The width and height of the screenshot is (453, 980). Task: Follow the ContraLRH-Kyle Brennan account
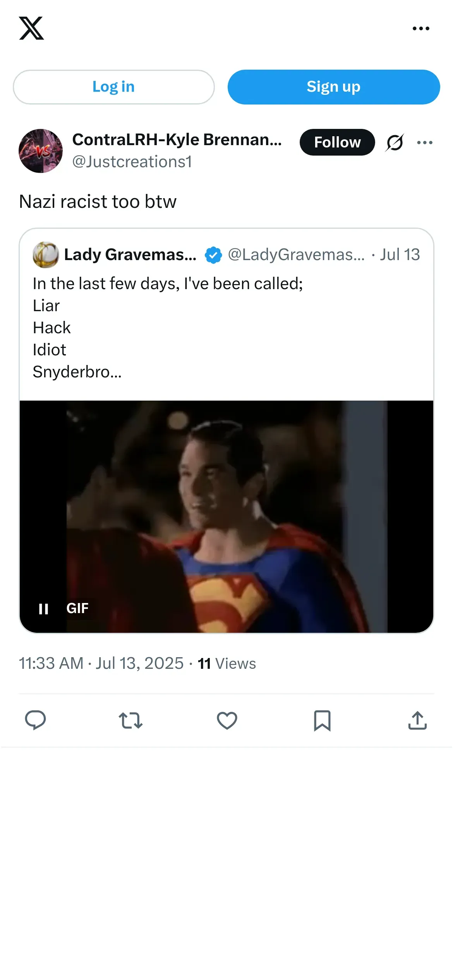coord(337,142)
